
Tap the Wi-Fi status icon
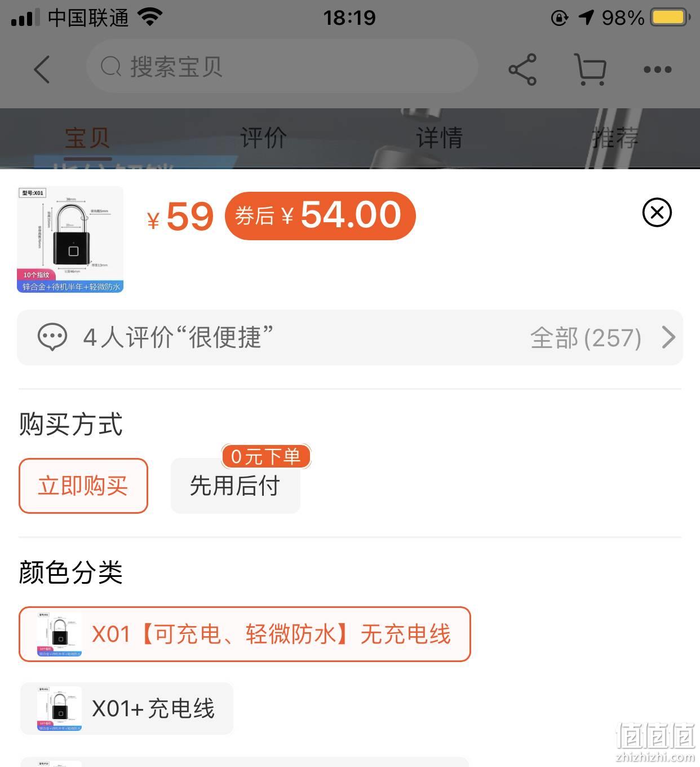coord(150,17)
